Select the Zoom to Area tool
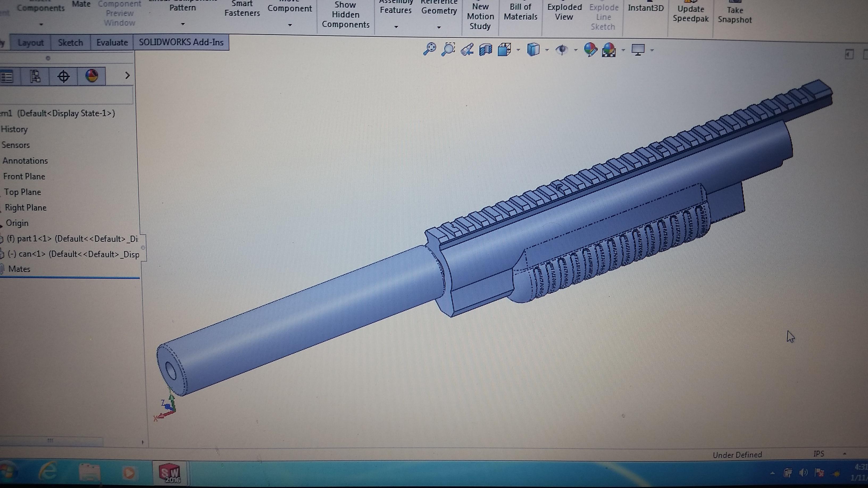This screenshot has height=488, width=868. point(448,49)
